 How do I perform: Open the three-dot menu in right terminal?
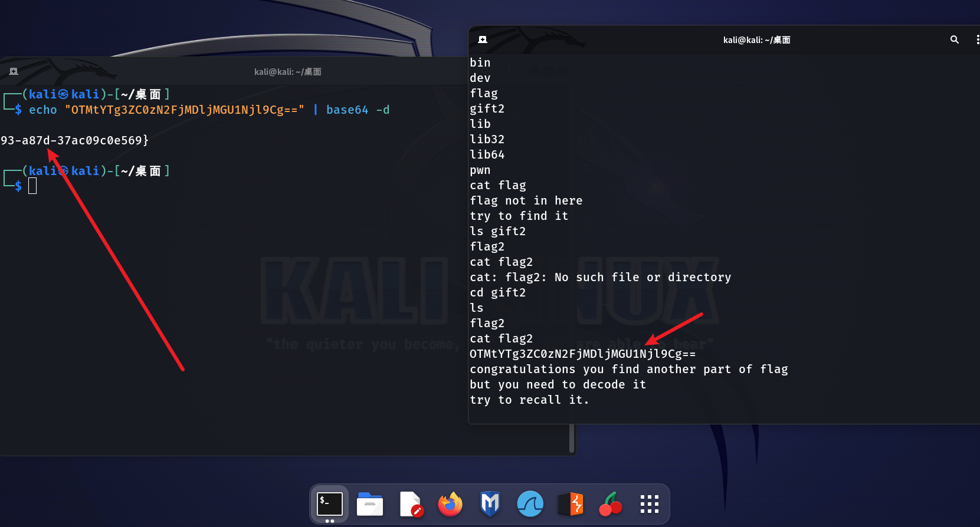coord(977,39)
